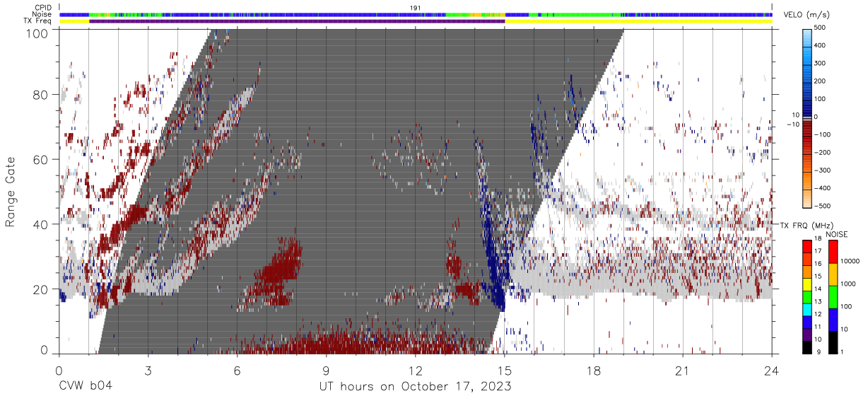Click the CPID value 191

point(416,7)
